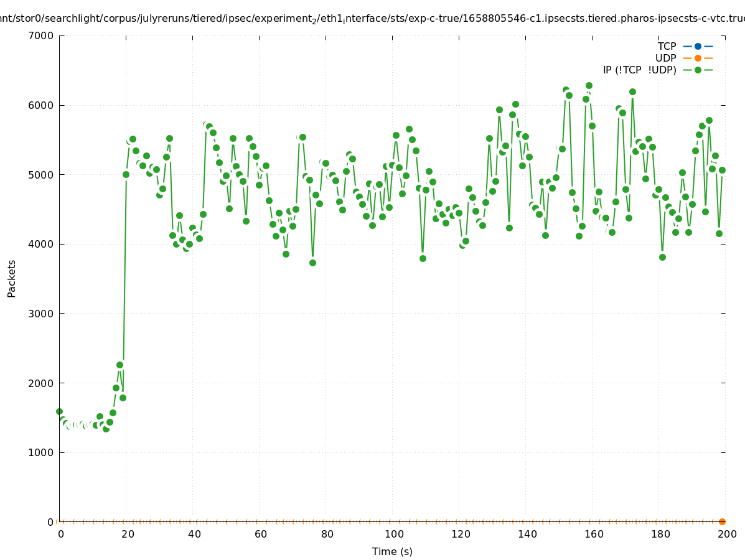Select the lowest plateau data point near 76 seconds
745x560 pixels.
[x=312, y=263]
